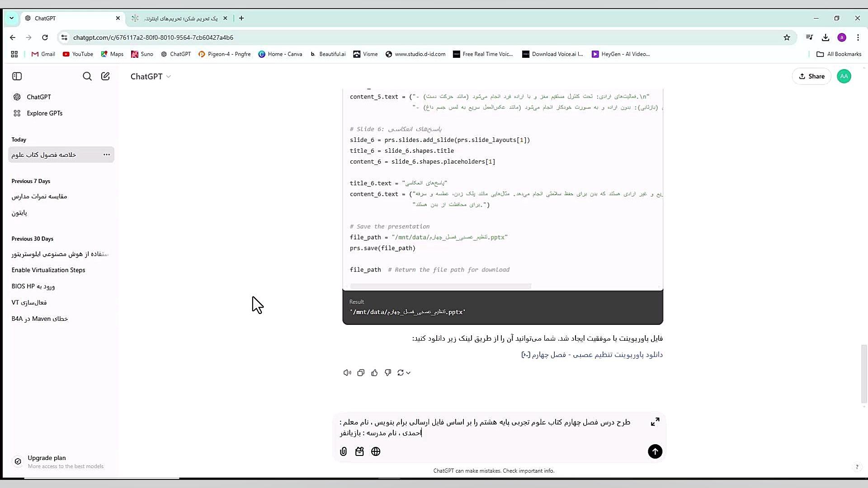
Task: Click inside the message input text box
Action: [485, 427]
